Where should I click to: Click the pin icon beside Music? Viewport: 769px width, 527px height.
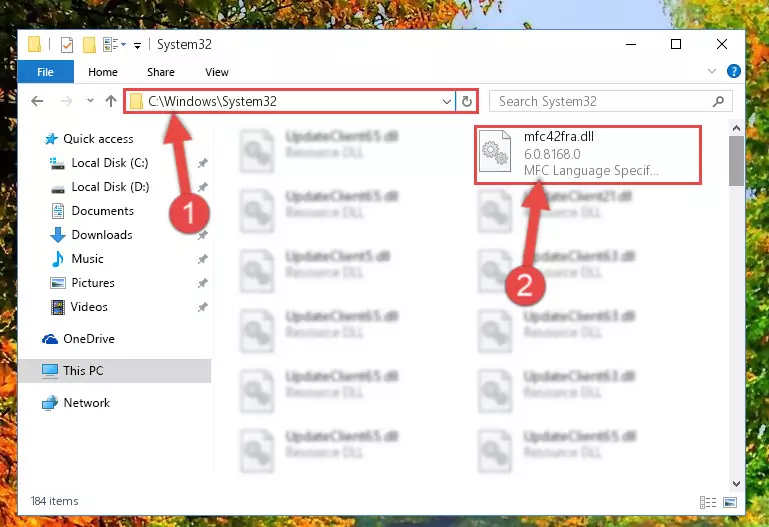[203, 259]
